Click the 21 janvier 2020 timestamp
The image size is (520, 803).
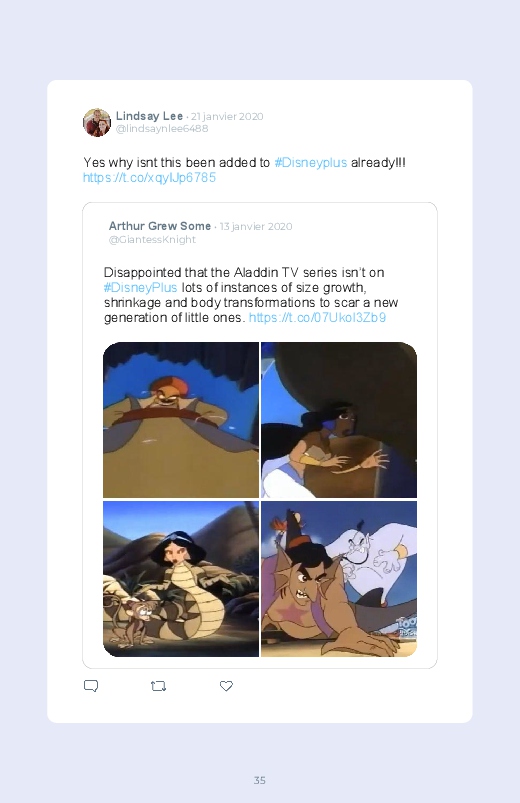pos(227,116)
